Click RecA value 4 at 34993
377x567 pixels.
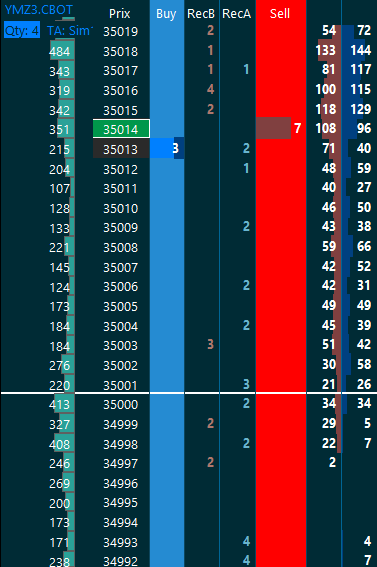click(x=246, y=541)
